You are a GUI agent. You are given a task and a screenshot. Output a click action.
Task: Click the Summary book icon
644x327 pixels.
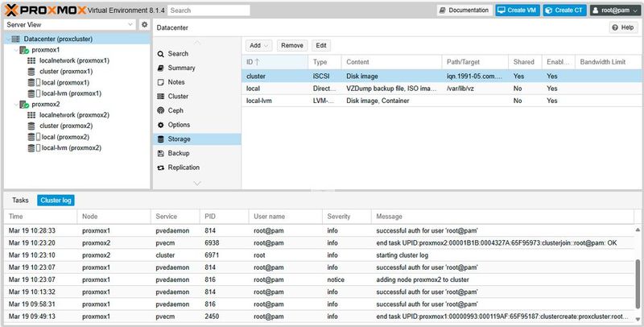(160, 68)
